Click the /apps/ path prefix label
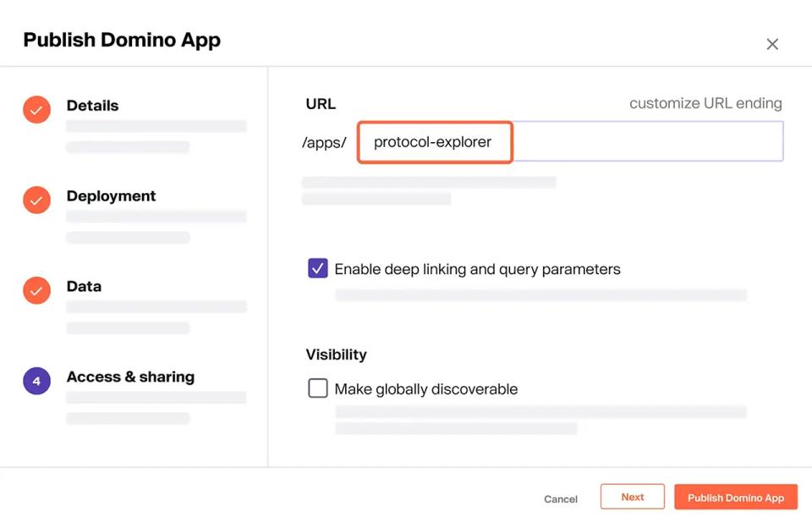Image resolution: width=812 pixels, height=528 pixels. click(x=324, y=142)
